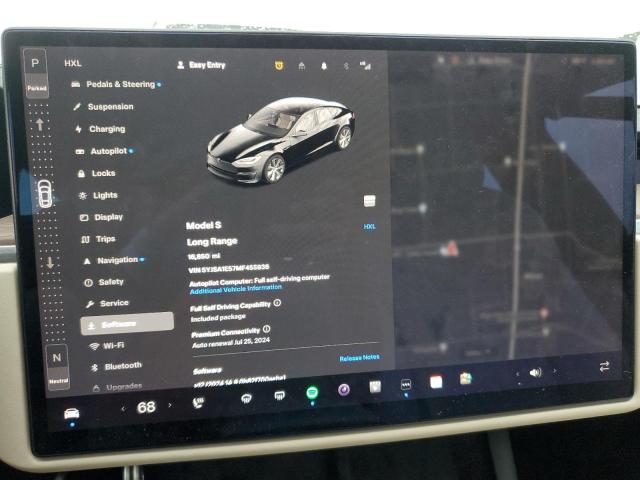Go to the Charging menu
Viewport: 640px width, 480px height.
[100, 129]
